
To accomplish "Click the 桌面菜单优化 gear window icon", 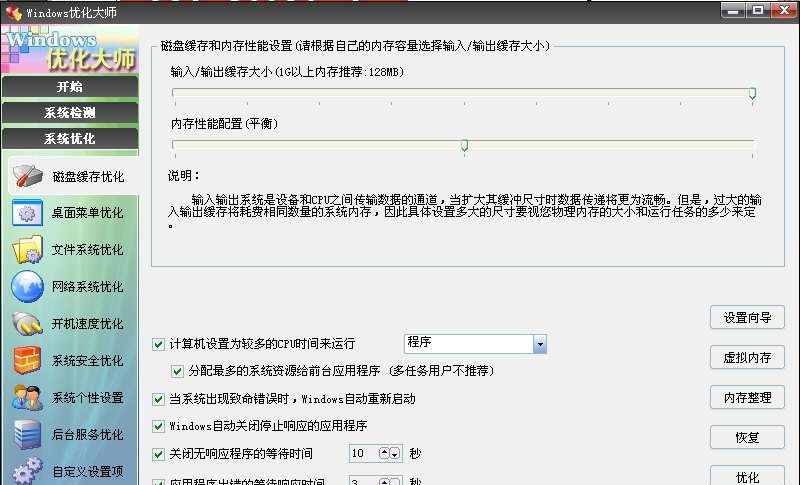I will tap(27, 213).
